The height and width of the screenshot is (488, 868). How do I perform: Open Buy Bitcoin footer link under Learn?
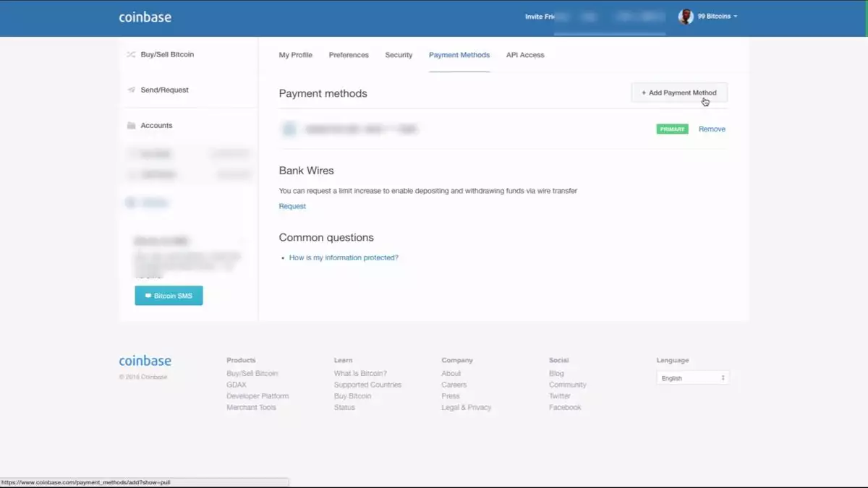[x=352, y=396]
